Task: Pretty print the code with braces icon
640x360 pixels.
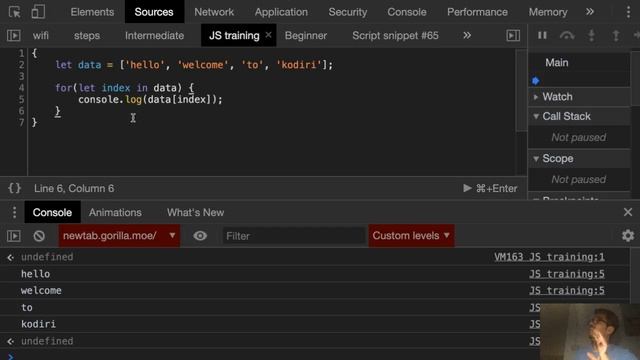Action: [14, 188]
